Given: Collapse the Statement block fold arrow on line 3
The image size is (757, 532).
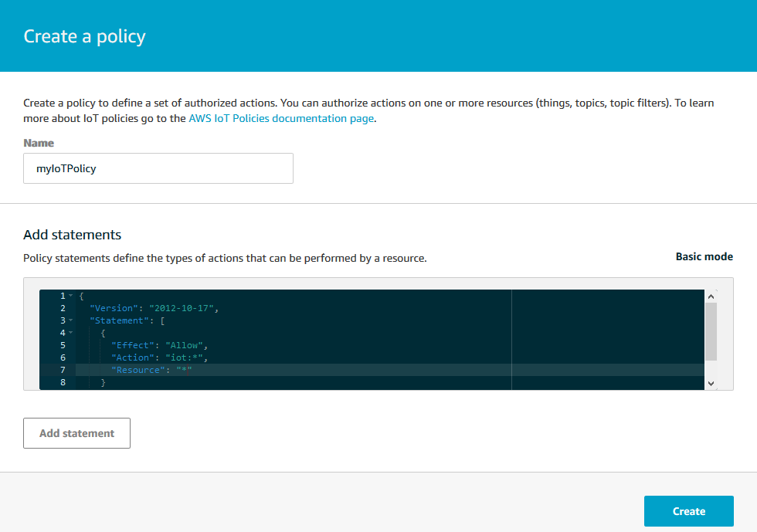Looking at the screenshot, I should pyautogui.click(x=70, y=320).
